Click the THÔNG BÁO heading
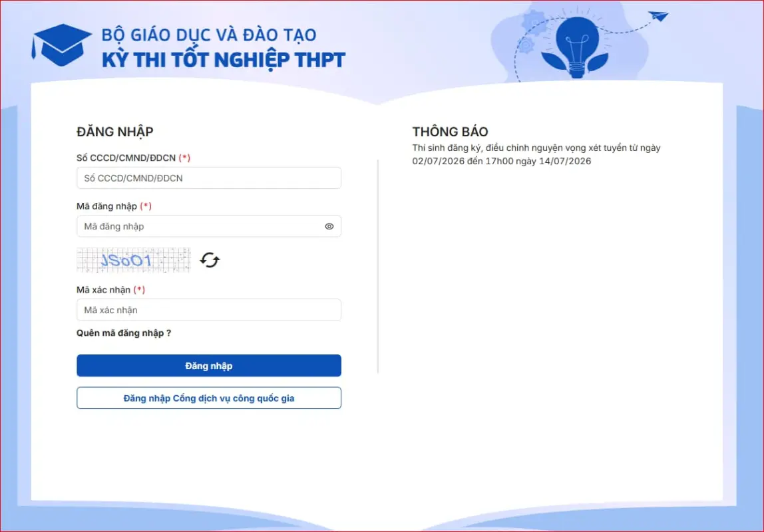Image resolution: width=764 pixels, height=532 pixels. pos(450,132)
